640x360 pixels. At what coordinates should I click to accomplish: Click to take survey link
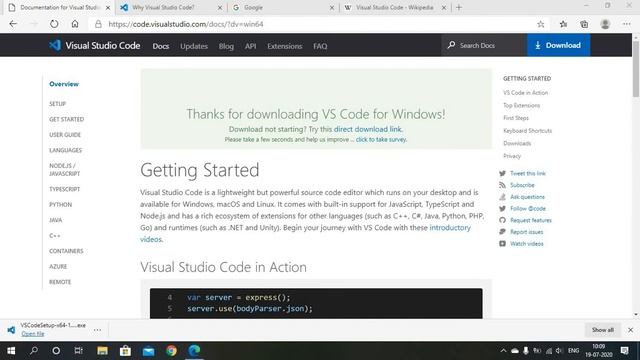[x=381, y=140]
